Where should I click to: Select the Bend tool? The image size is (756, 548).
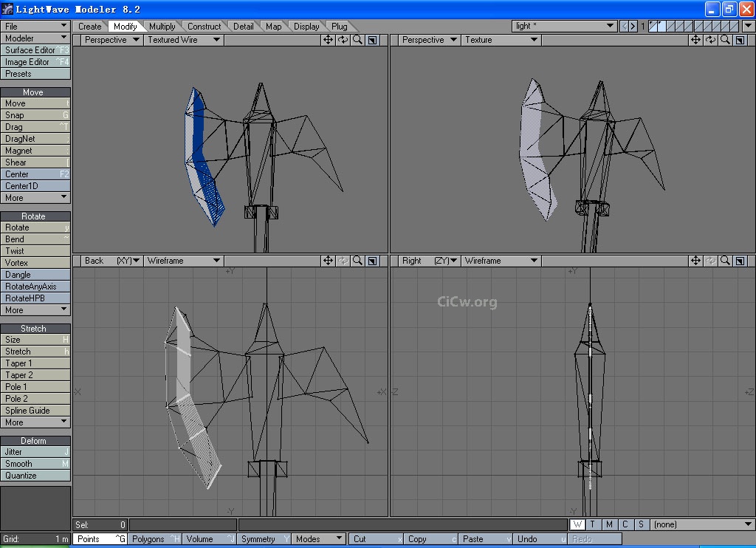coord(35,239)
